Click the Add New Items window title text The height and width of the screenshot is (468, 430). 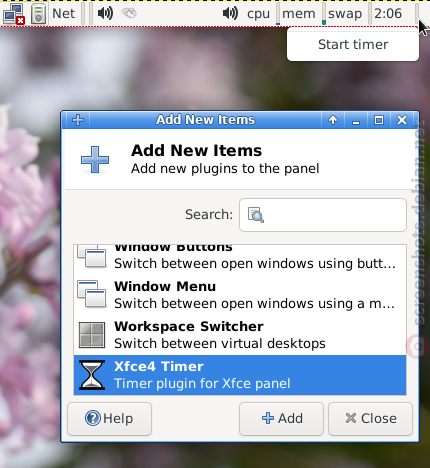point(205,120)
